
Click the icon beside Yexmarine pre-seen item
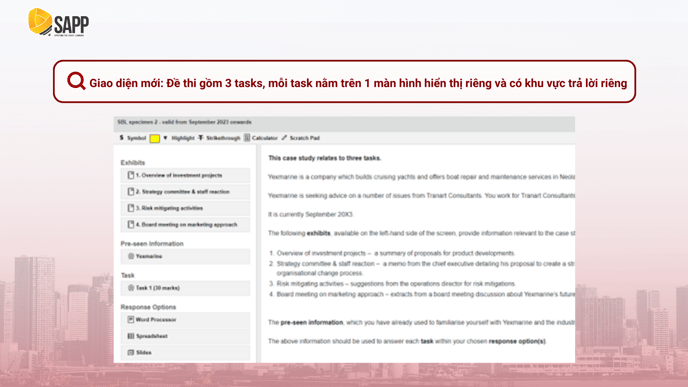tap(131, 256)
